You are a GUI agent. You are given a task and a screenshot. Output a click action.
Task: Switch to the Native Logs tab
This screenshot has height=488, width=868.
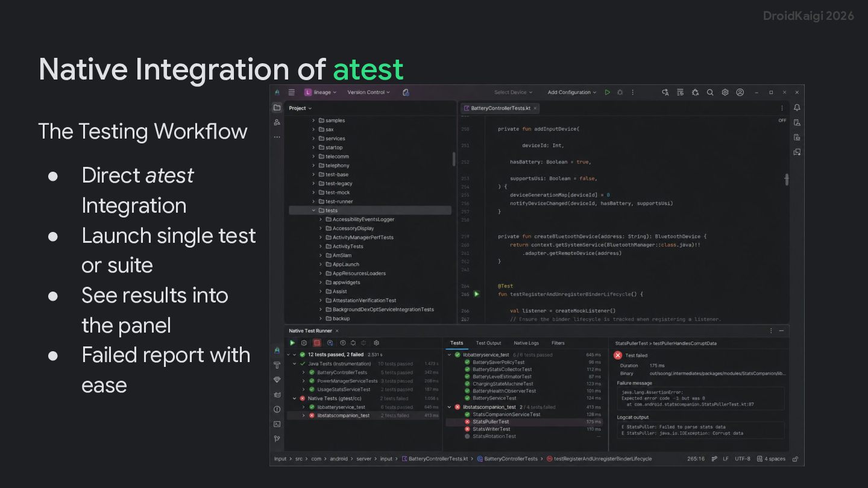(526, 343)
